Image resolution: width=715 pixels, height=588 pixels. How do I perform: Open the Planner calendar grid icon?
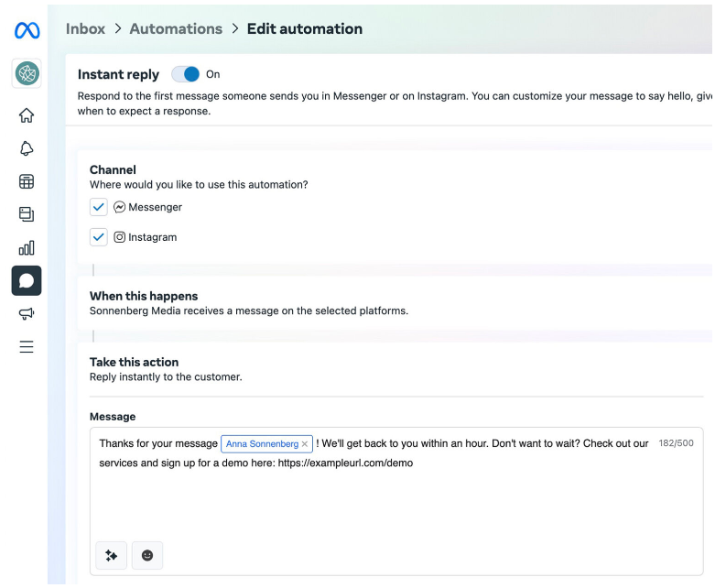tap(27, 181)
